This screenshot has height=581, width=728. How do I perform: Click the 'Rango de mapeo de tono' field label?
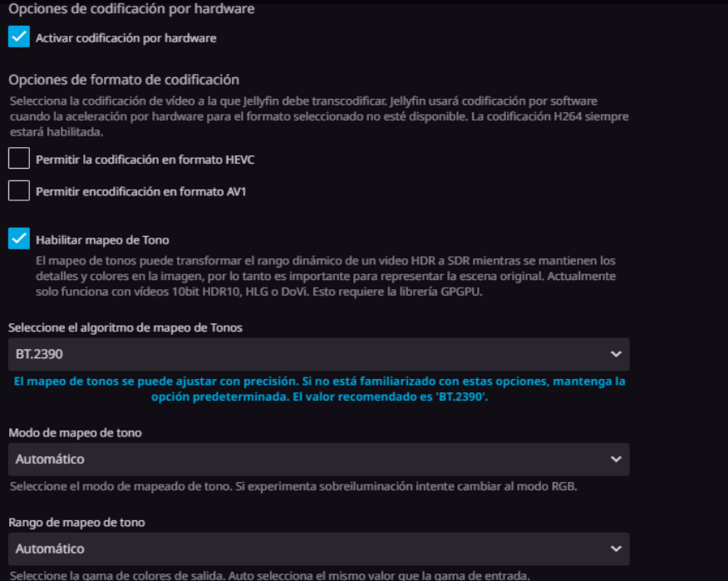76,523
